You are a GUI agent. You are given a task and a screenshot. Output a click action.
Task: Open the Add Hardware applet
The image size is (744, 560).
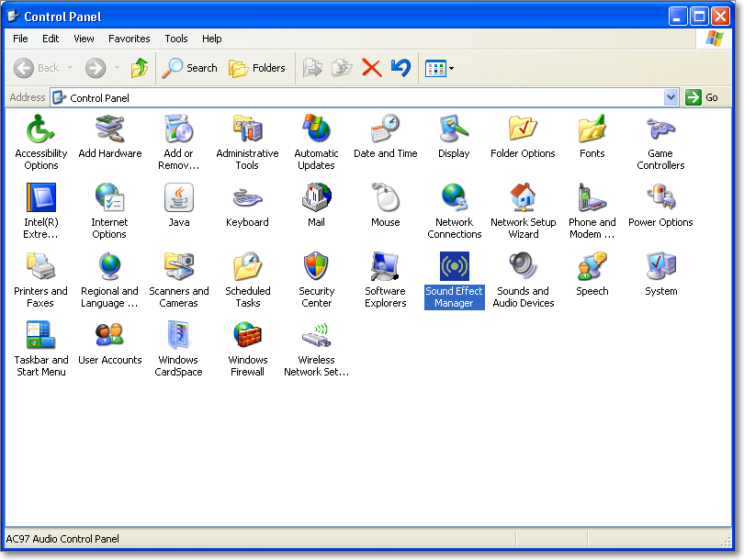[110, 136]
